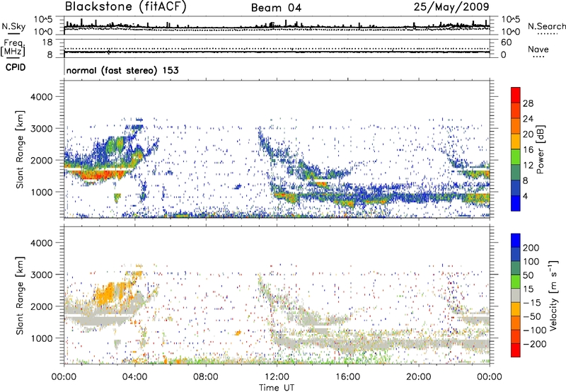Click the gray velocity colorbar segment

pos(516,295)
